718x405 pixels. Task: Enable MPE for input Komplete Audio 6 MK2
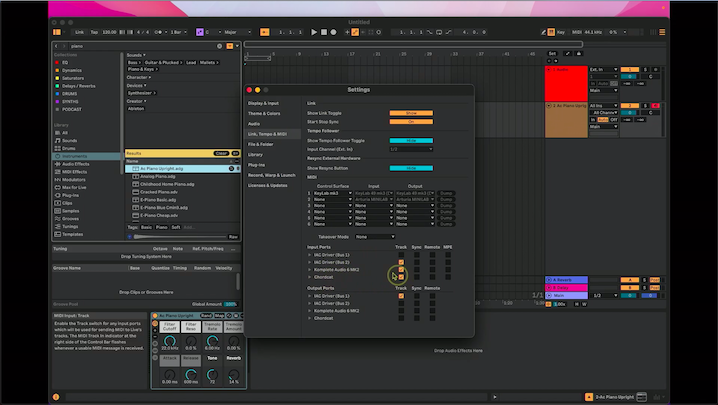click(448, 269)
